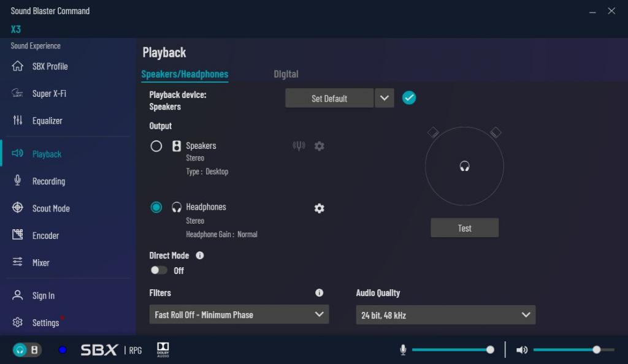The height and width of the screenshot is (364, 628).
Task: Click the Headphones device icon in Output
Action: (176, 207)
